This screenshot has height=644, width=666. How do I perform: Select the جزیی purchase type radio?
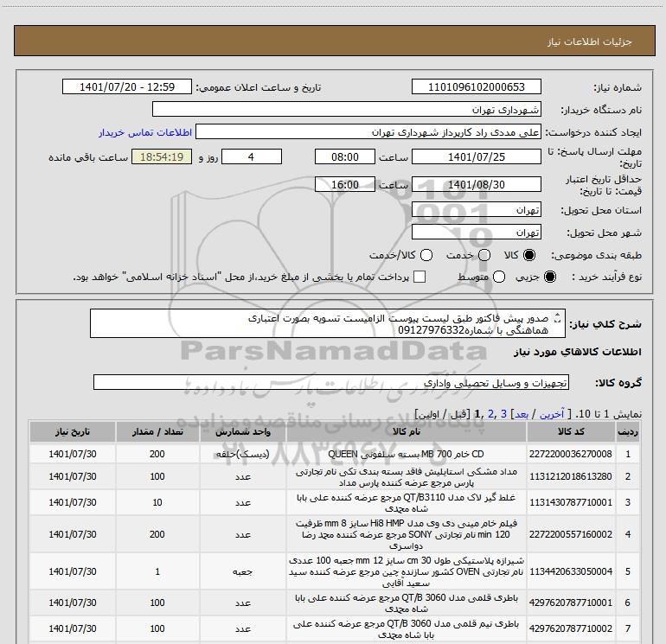click(550, 277)
